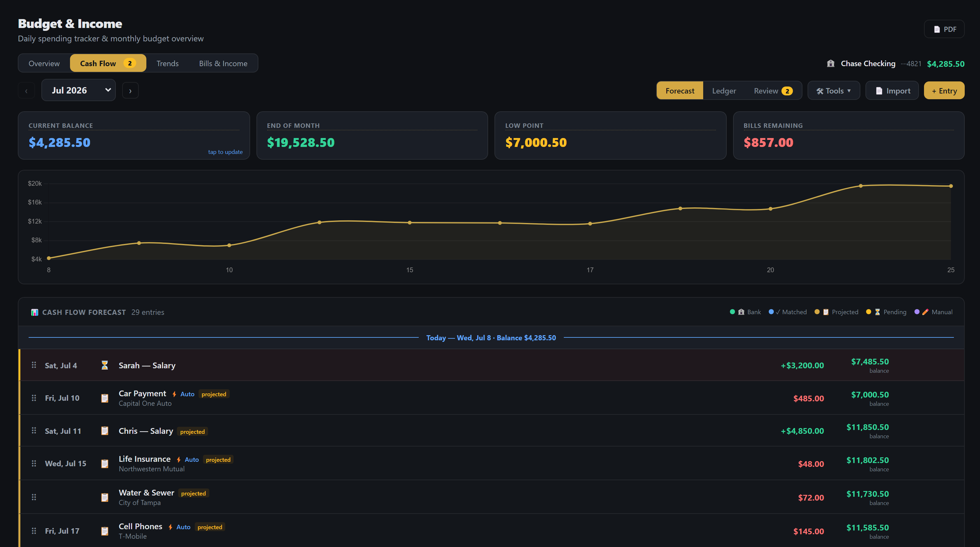Go to previous month arrow
This screenshot has height=547, width=980.
tap(26, 91)
